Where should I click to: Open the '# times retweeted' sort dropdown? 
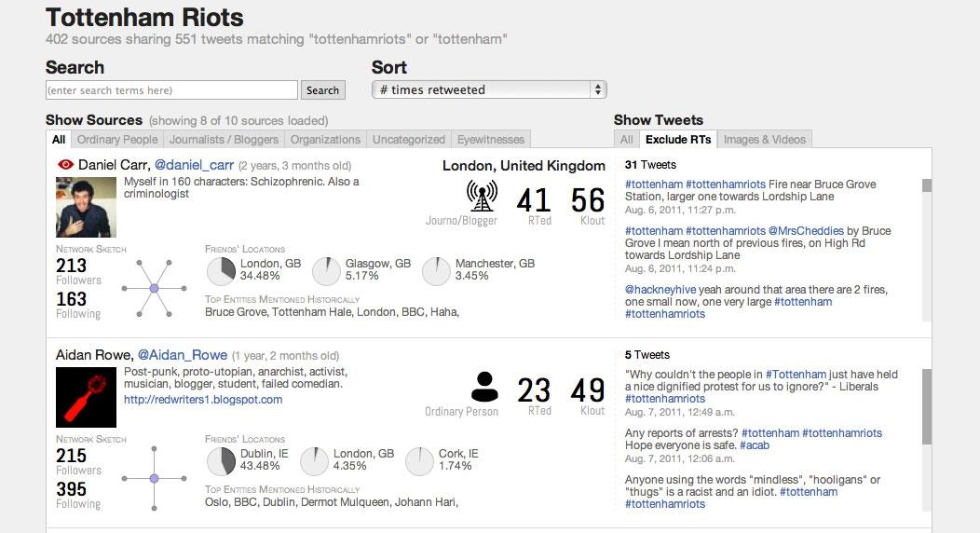[x=489, y=89]
